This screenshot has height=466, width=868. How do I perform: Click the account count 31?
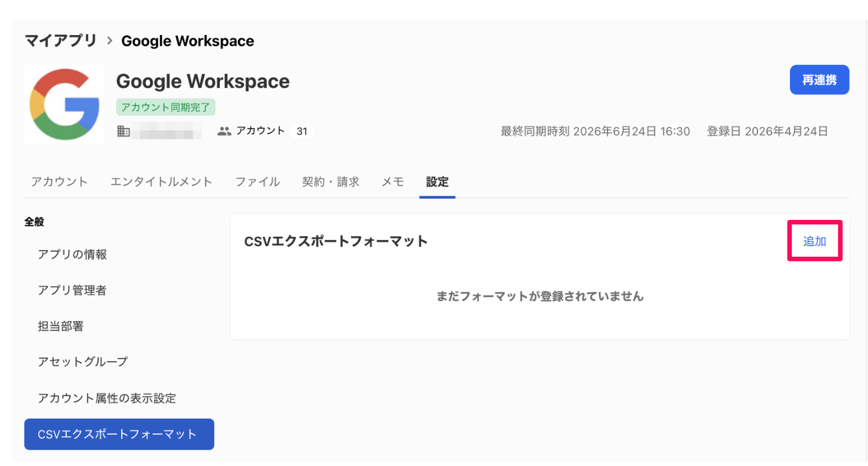point(302,131)
